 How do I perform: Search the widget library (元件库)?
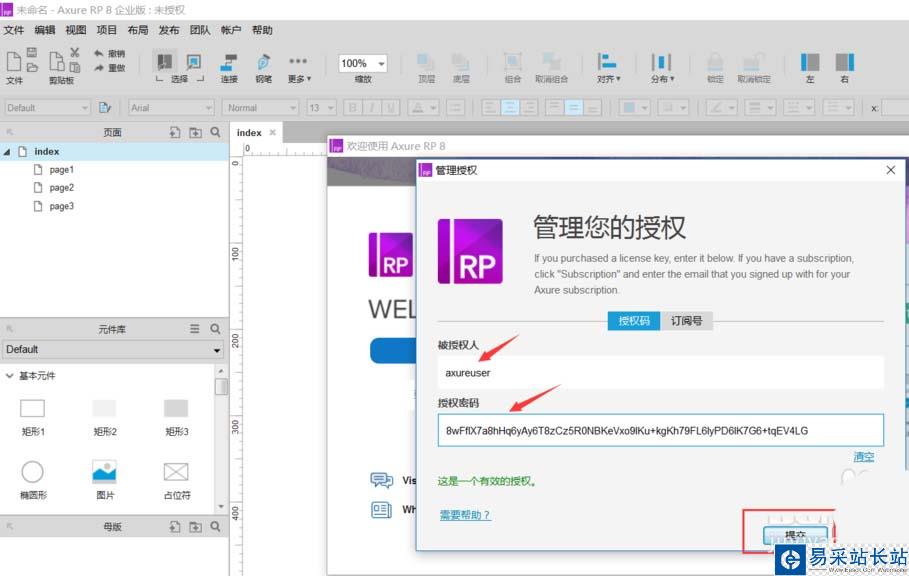[215, 329]
